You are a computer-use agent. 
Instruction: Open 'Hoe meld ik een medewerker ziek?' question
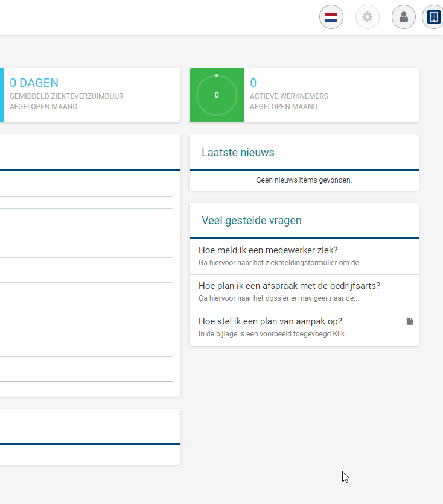click(x=268, y=250)
